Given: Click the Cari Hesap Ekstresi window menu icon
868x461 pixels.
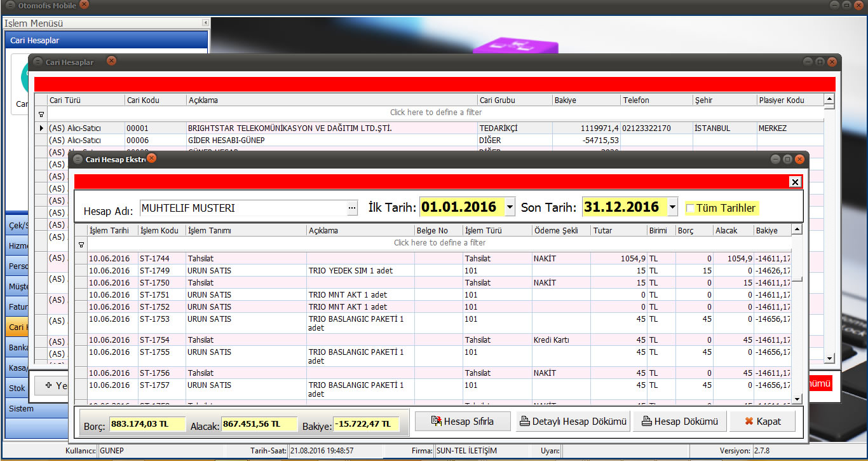Looking at the screenshot, I should (78, 159).
